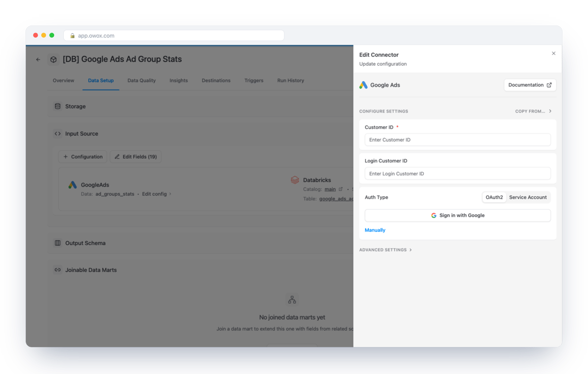Focus the Login Customer ID input field
The height and width of the screenshot is (374, 588).
(x=457, y=173)
